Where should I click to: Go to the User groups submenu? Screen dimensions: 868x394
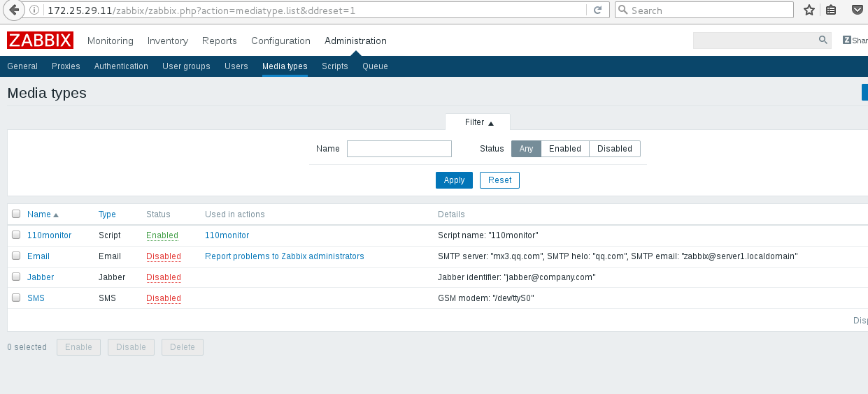[186, 66]
